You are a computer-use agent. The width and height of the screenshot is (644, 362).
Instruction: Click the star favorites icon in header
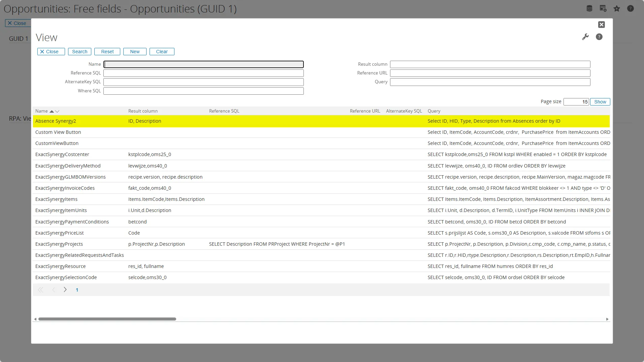point(617,9)
